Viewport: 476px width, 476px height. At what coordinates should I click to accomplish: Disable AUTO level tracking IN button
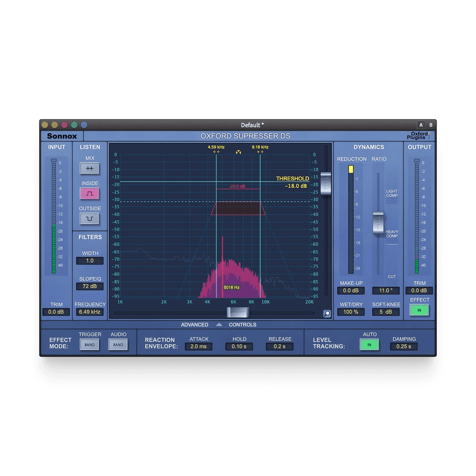(369, 345)
